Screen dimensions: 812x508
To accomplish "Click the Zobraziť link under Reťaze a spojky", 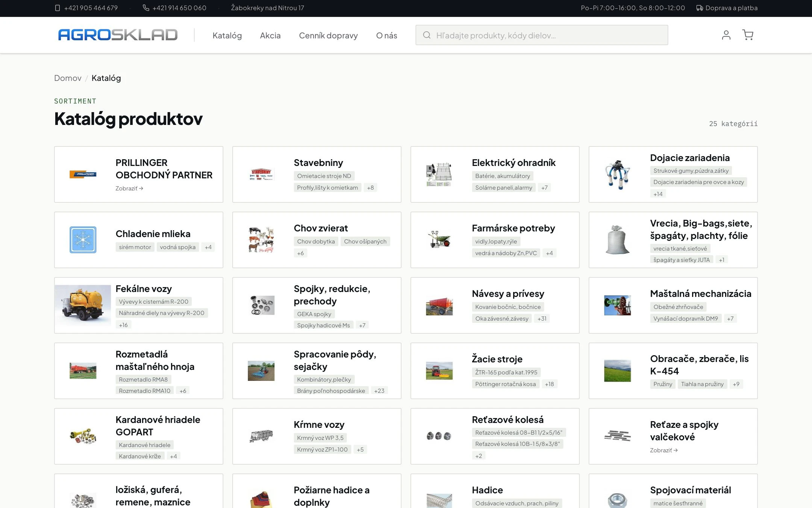I will 664,450.
